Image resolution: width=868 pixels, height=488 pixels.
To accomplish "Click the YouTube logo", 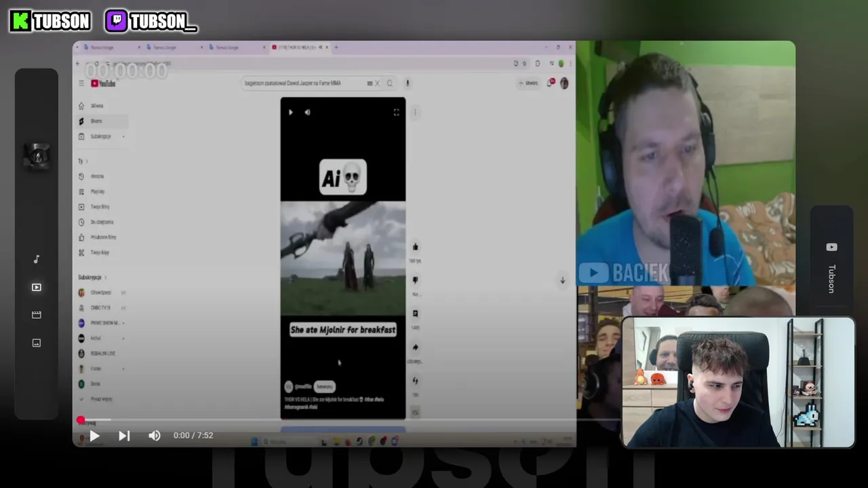I will (103, 83).
